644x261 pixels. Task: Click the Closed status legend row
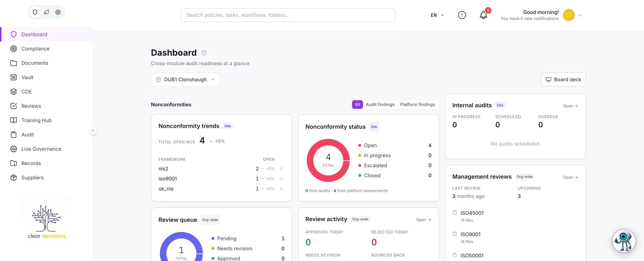[x=395, y=175]
